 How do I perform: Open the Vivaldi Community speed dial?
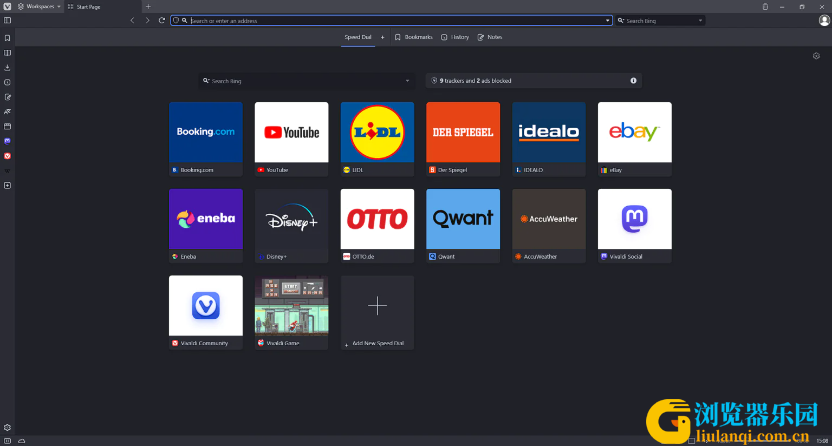point(206,312)
